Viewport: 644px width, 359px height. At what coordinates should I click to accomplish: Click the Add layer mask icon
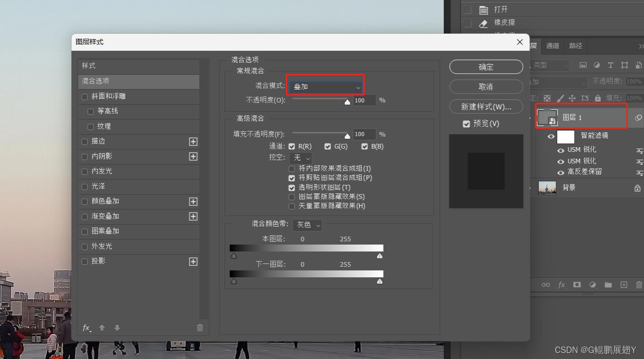577,285
